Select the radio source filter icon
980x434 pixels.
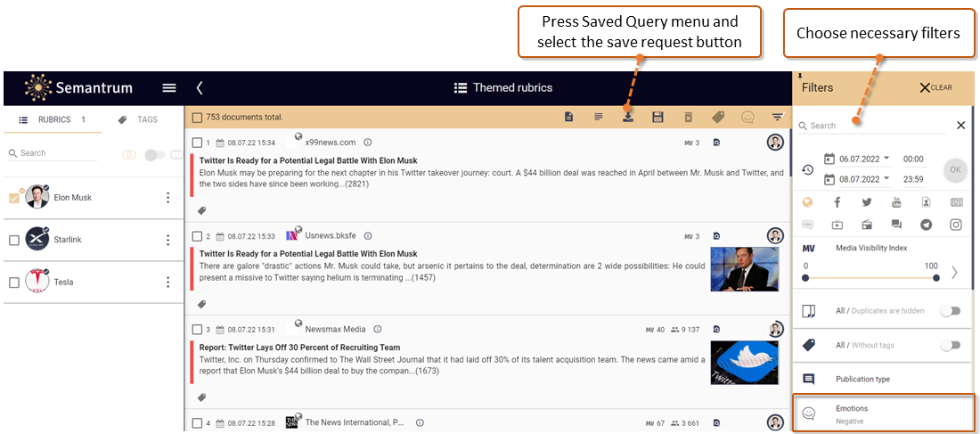866,225
